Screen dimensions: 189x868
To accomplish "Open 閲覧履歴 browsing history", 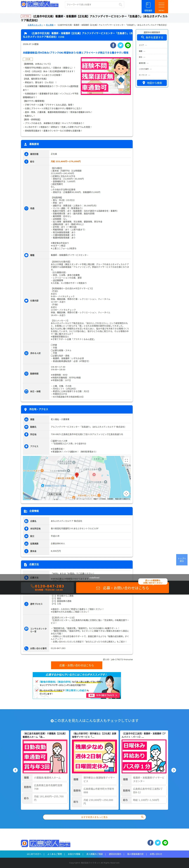I will pyautogui.click(x=148, y=6).
